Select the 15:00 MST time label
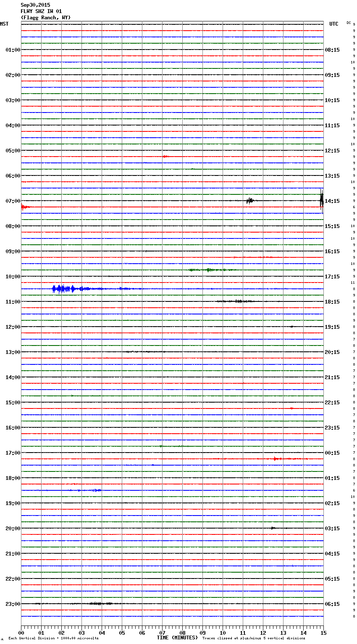The image size is (357, 644). tap(13, 403)
